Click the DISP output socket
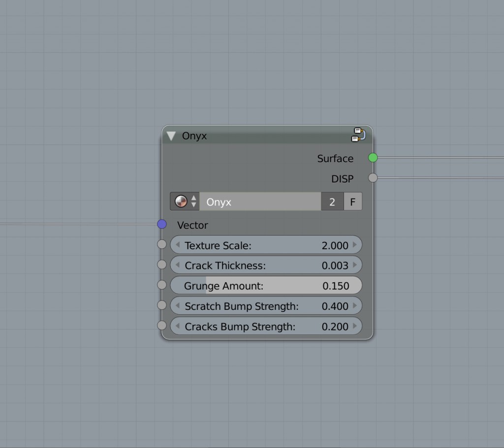504x448 pixels. point(373,178)
